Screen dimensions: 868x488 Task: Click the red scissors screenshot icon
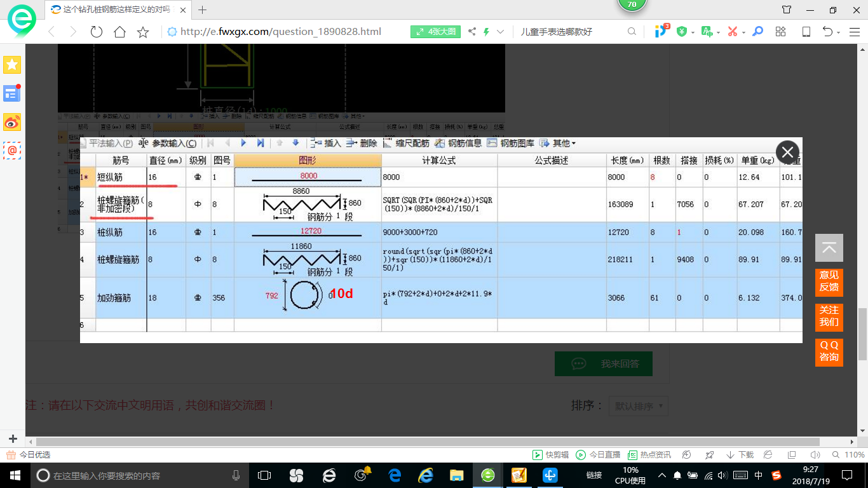click(x=732, y=31)
